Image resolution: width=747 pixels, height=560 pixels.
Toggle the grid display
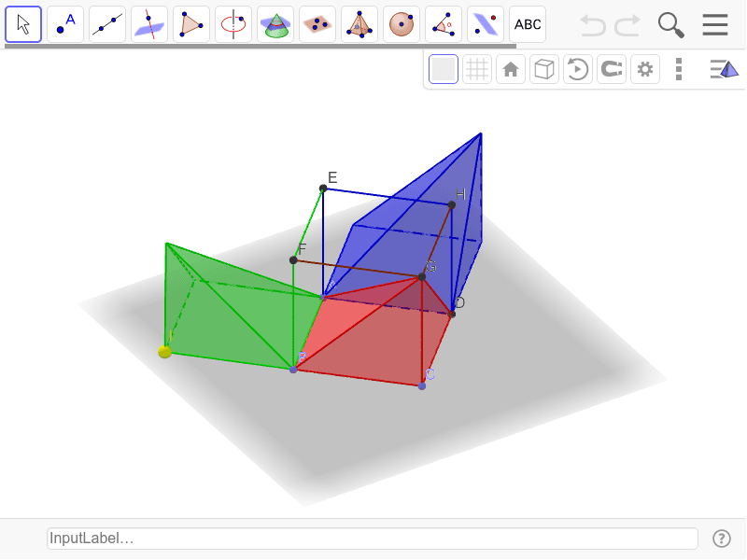[477, 68]
